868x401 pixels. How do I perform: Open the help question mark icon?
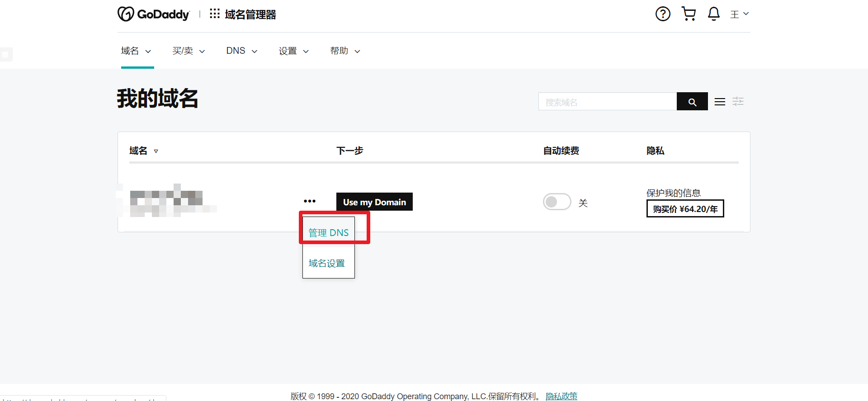(x=663, y=14)
